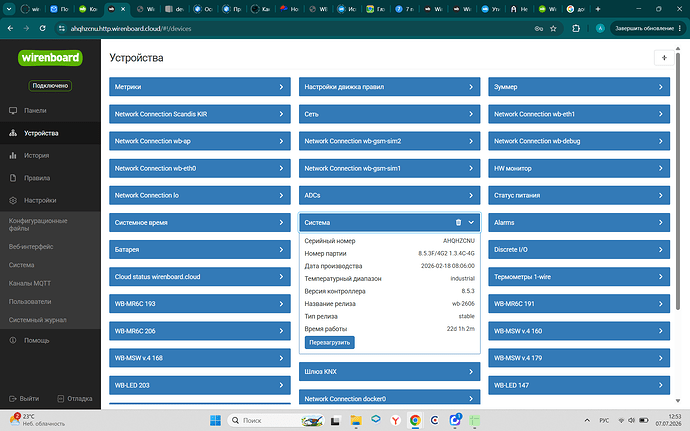Expand the Зуммер device card

point(579,87)
